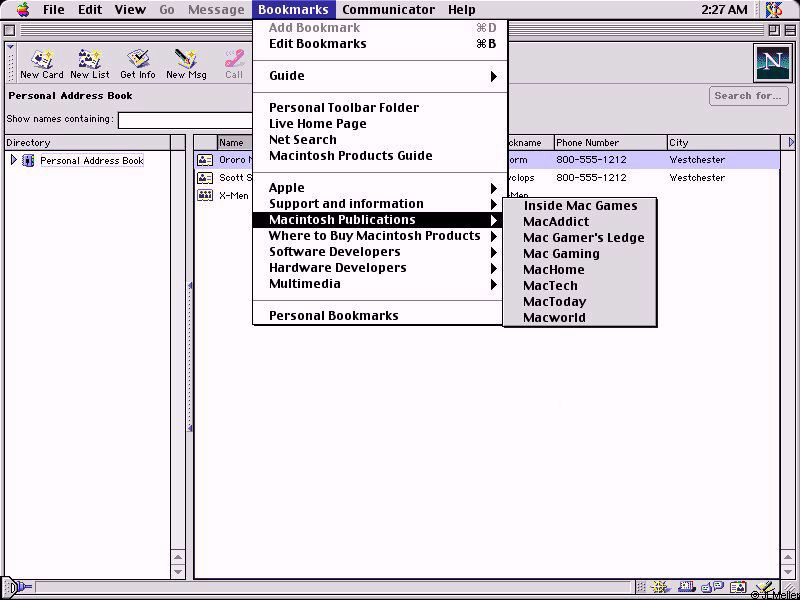Open the Edit menu
Image resolution: width=800 pixels, height=600 pixels.
pyautogui.click(x=90, y=9)
